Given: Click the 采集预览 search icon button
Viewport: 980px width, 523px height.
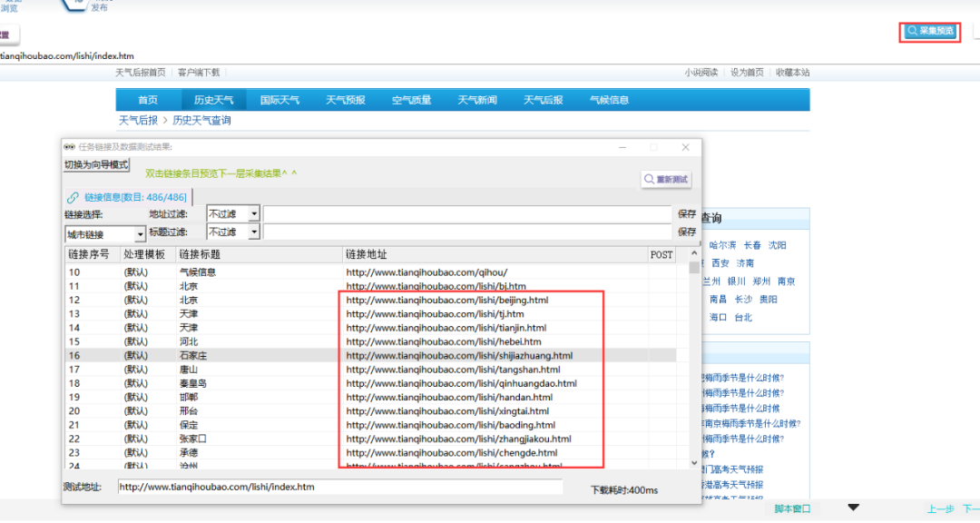Looking at the screenshot, I should coord(930,31).
